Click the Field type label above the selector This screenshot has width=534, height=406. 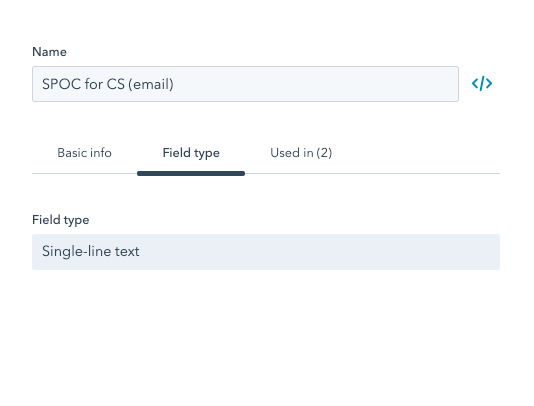[x=61, y=220]
